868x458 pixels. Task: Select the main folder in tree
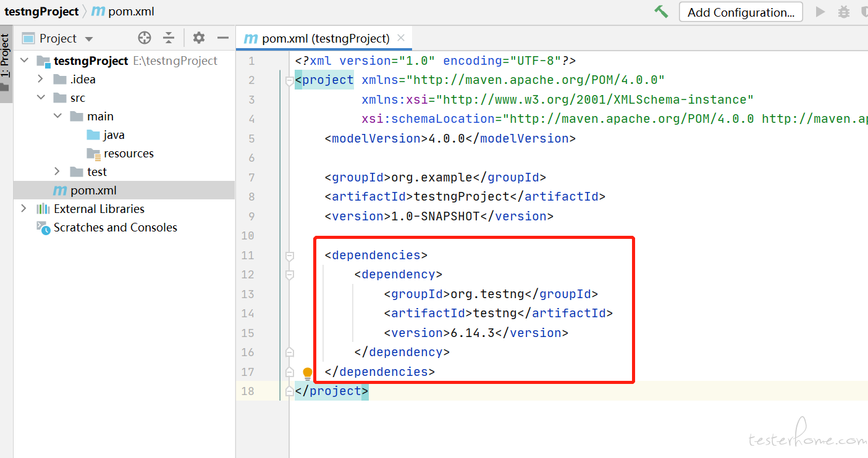tap(100, 116)
